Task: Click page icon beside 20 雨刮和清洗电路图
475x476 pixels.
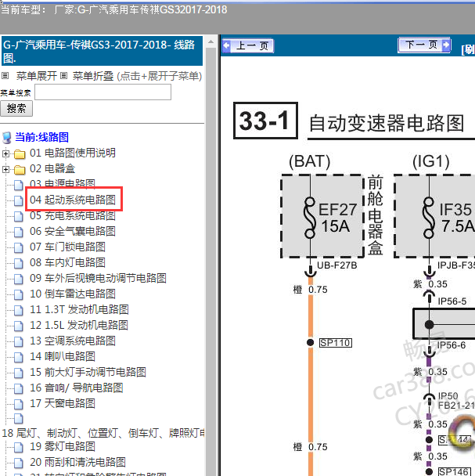Action: (x=19, y=463)
